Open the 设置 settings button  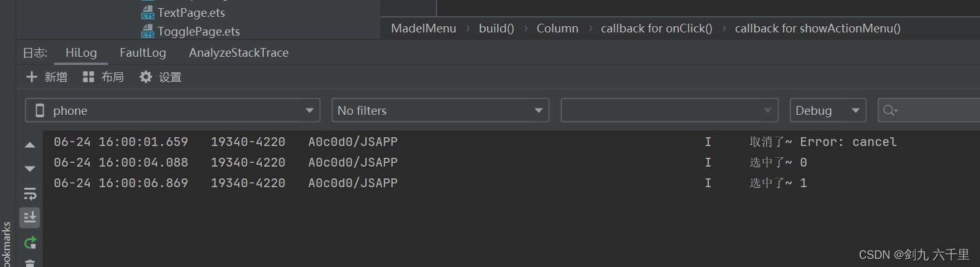pos(170,77)
